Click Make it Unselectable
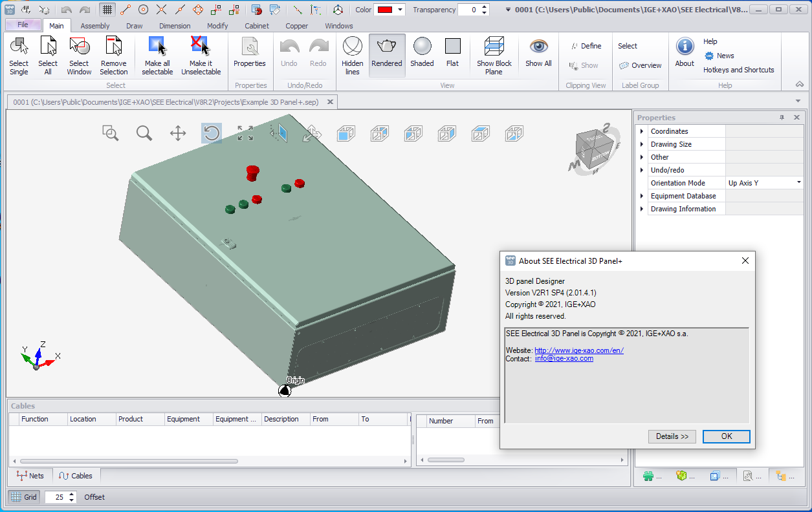The height and width of the screenshot is (512, 812). [201, 56]
